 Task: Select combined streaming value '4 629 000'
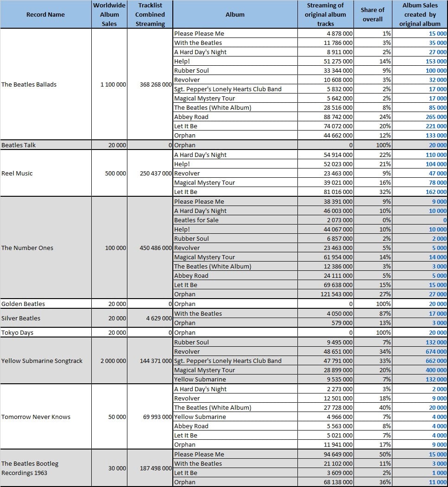[159, 318]
